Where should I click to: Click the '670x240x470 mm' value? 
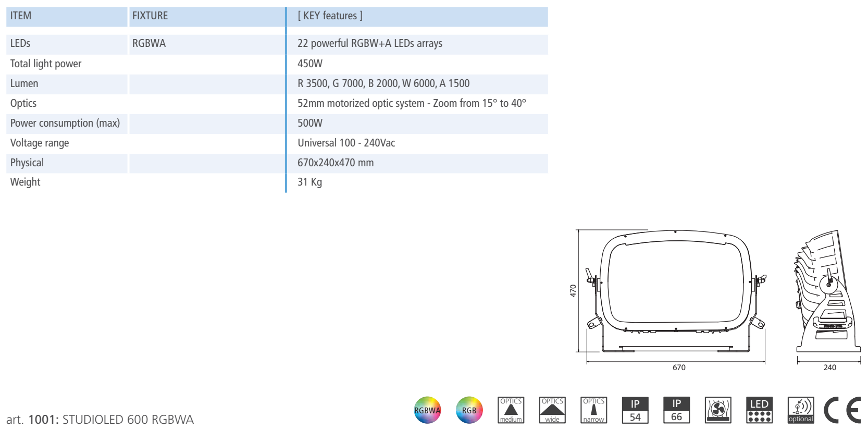coord(336,163)
